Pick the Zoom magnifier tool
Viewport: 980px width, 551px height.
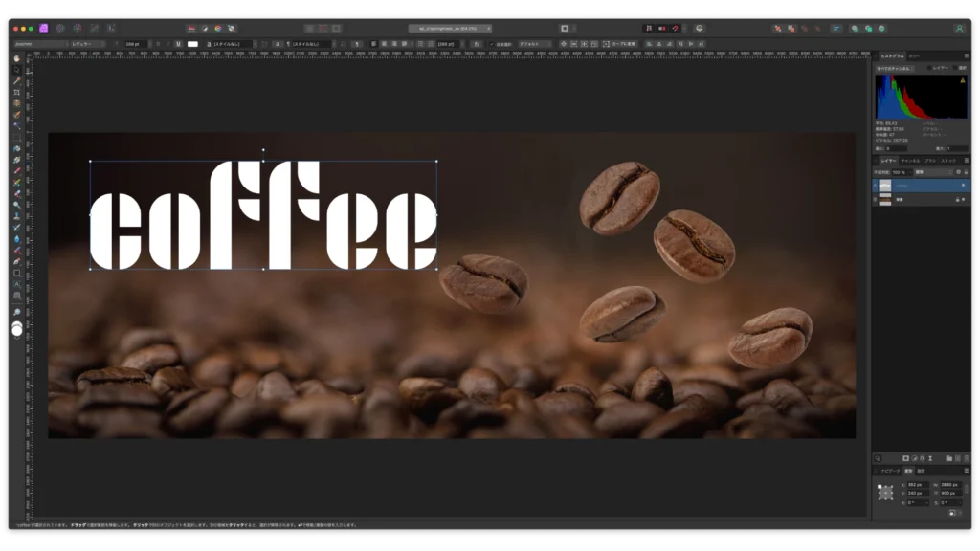(x=17, y=312)
